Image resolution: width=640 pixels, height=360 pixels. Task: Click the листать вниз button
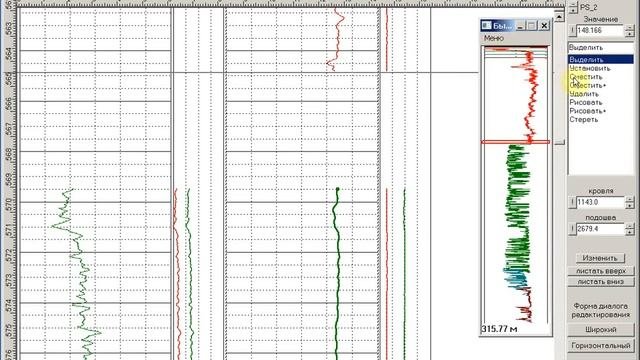click(601, 282)
